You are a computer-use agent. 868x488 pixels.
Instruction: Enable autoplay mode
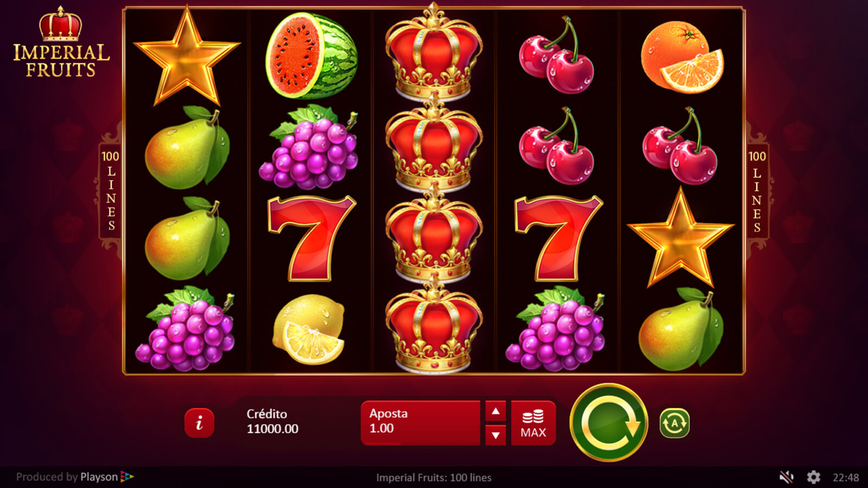[674, 423]
